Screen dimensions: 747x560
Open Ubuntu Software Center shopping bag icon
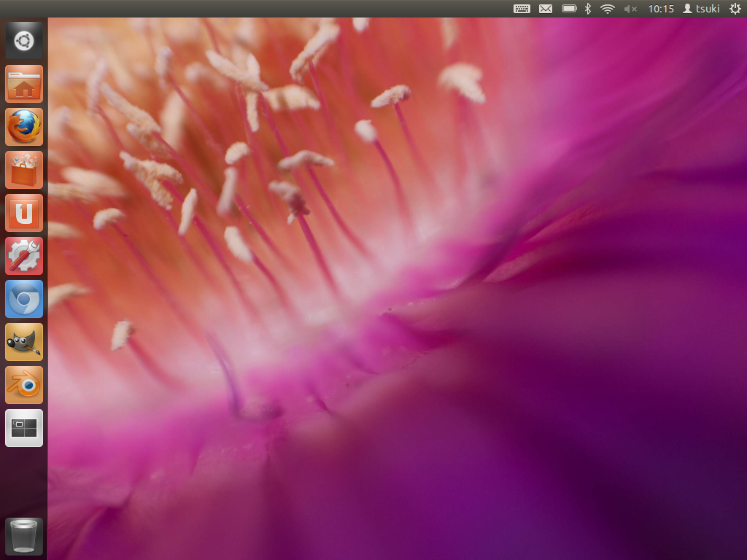(24, 170)
